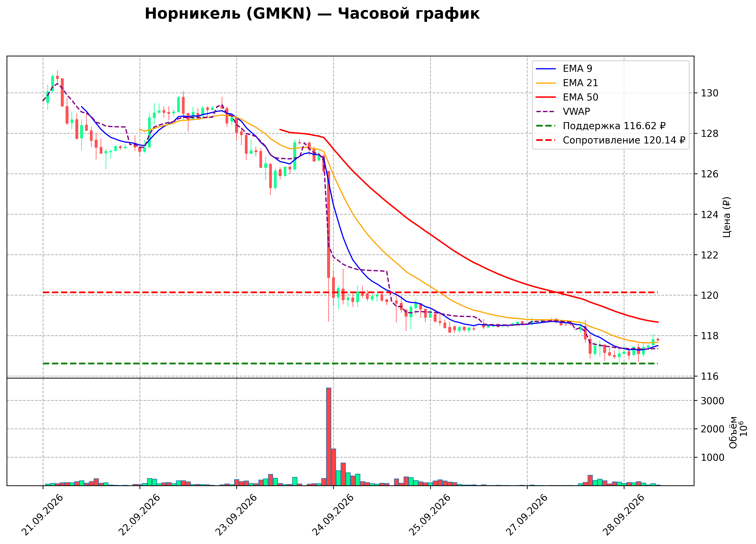
Task: Click the 118 price axis tick
Action: pos(709,336)
